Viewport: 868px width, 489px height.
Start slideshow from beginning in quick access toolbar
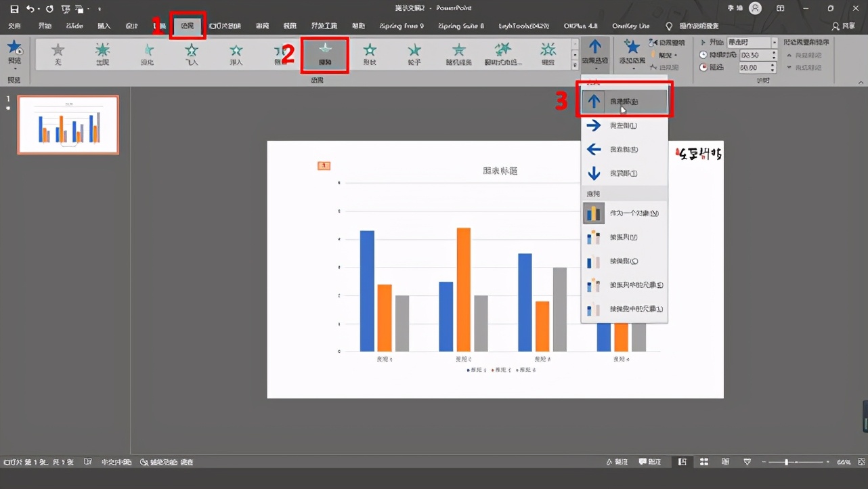(x=66, y=9)
